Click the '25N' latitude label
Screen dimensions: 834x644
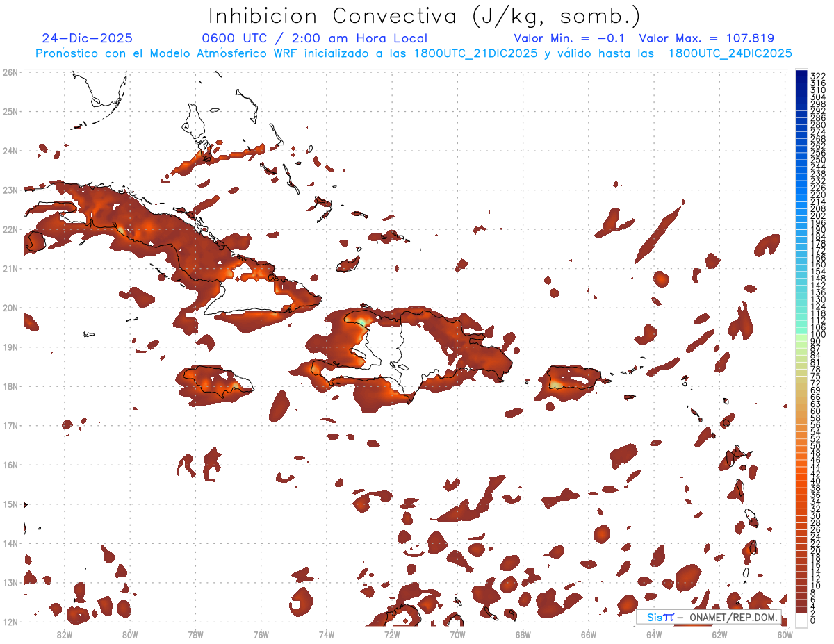(10, 111)
